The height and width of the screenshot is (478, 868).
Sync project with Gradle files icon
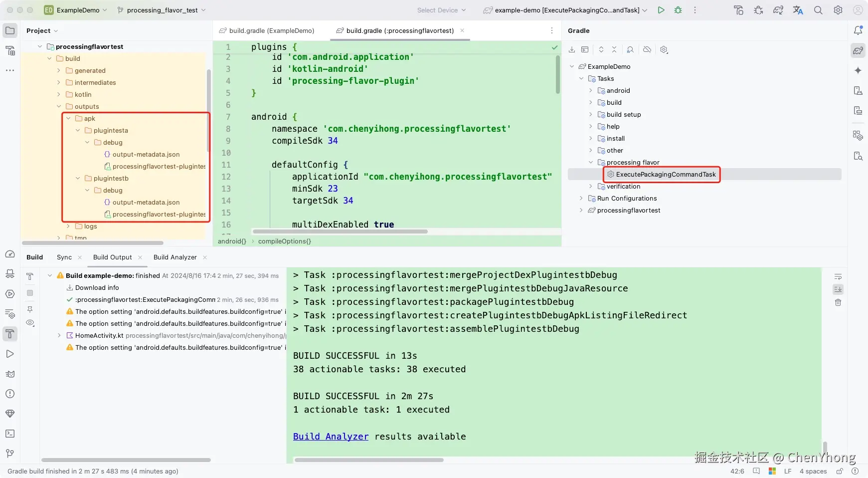[778, 10]
